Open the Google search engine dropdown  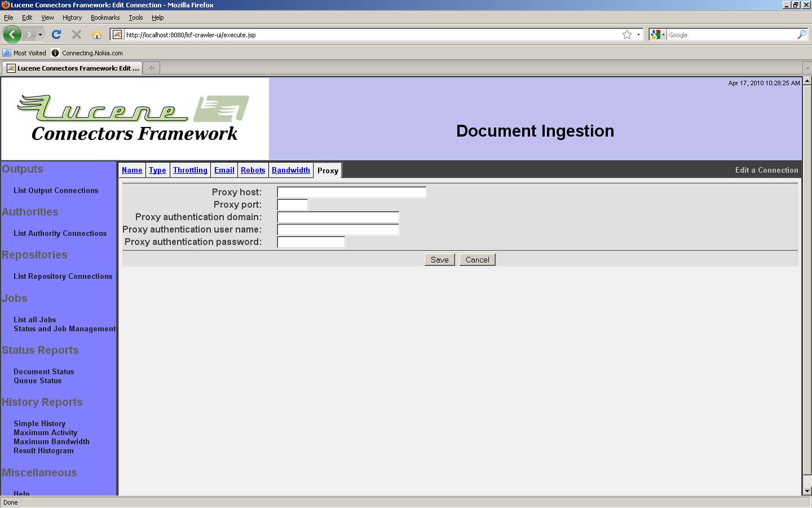click(657, 34)
